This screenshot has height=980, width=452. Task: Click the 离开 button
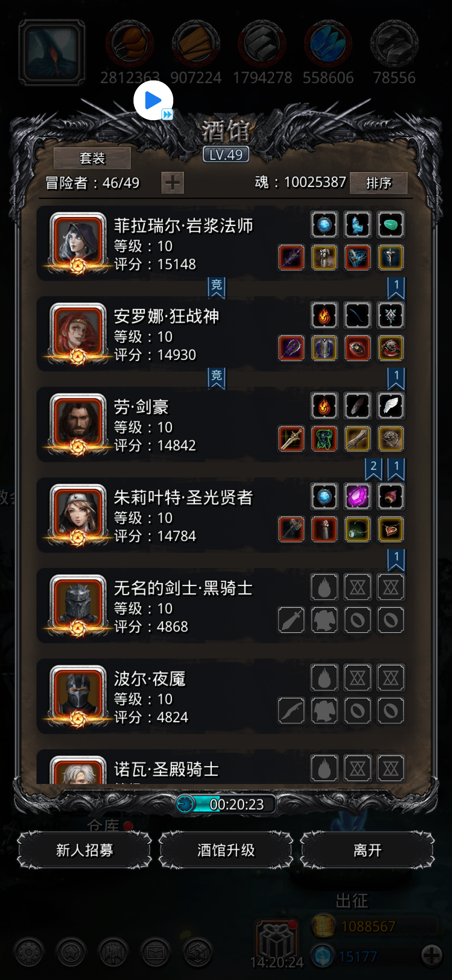pos(367,850)
